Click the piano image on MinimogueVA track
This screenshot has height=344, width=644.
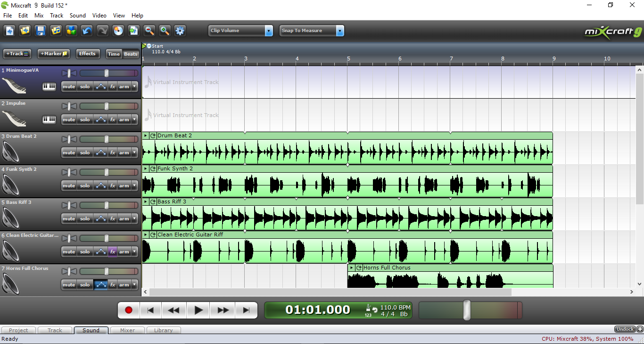click(x=14, y=86)
